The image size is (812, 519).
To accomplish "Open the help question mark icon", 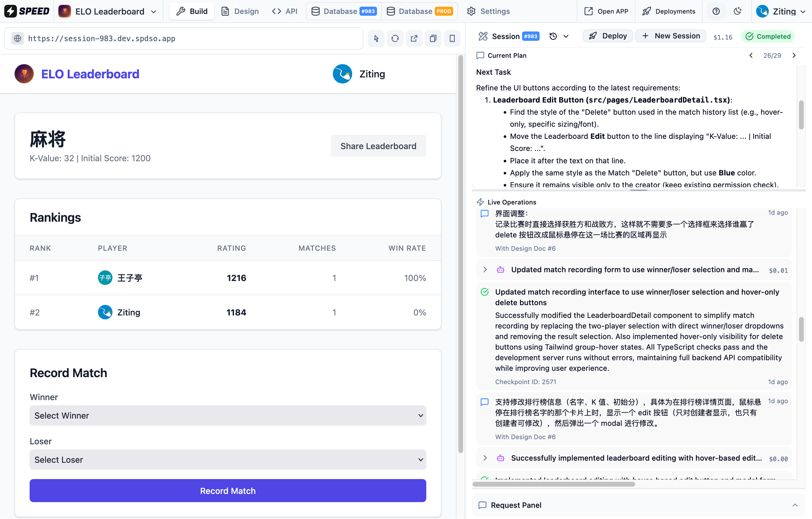I will pos(716,11).
